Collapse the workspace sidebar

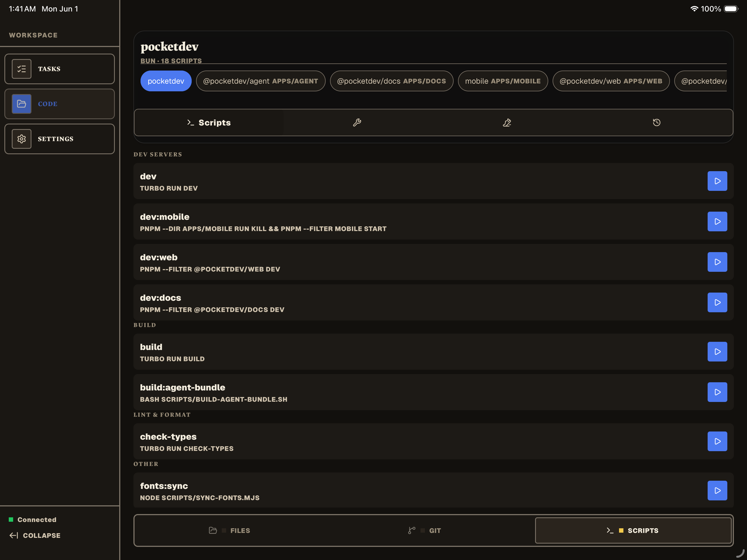(35, 535)
